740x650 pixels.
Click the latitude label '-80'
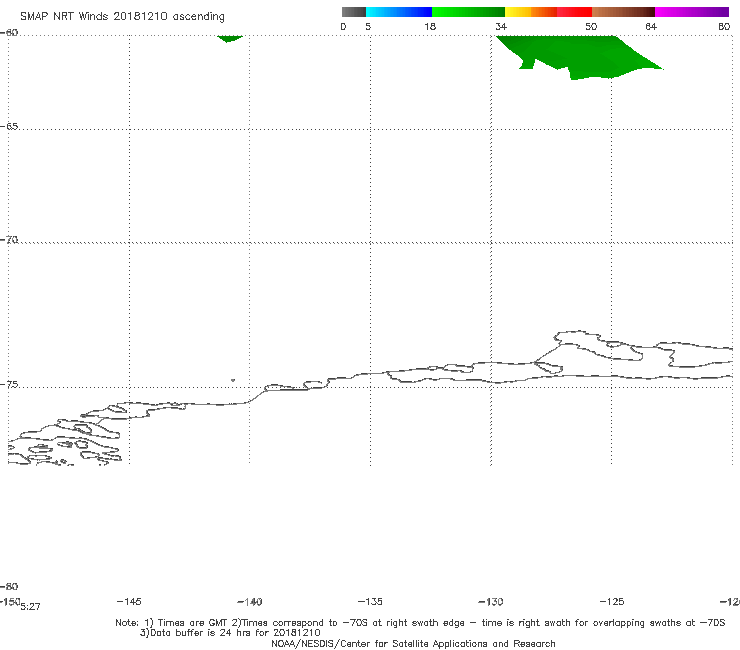click(x=9, y=586)
